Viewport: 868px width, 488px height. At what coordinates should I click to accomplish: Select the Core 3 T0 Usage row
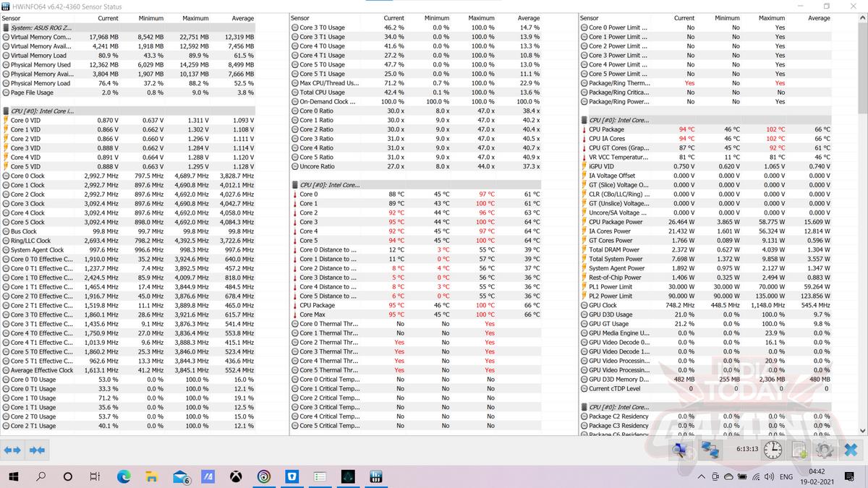416,27
